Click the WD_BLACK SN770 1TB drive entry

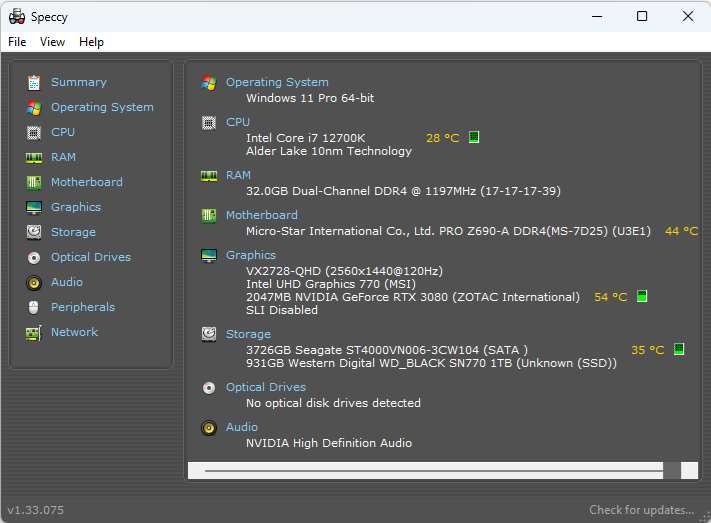point(431,363)
